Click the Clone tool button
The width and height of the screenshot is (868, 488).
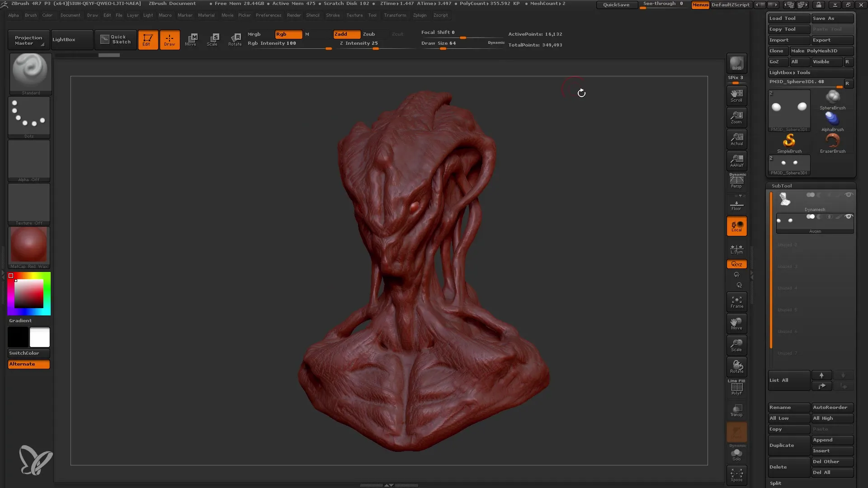777,51
